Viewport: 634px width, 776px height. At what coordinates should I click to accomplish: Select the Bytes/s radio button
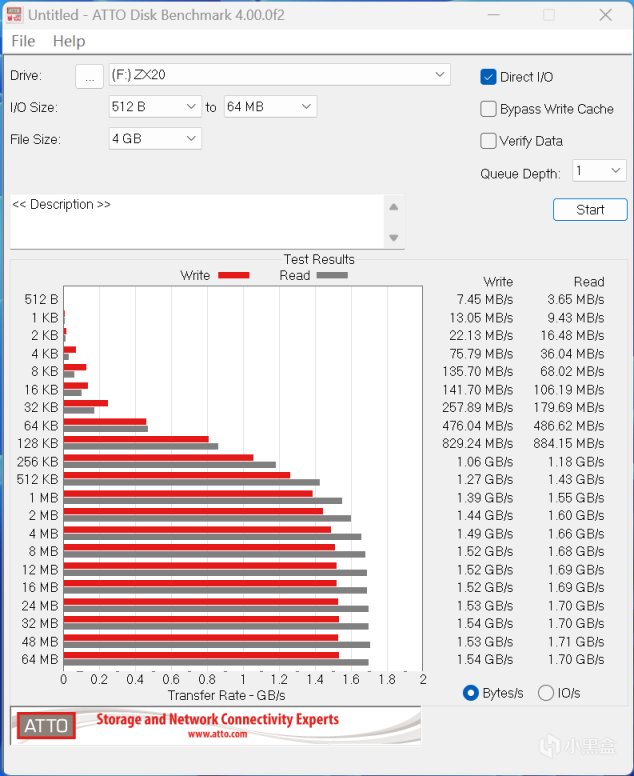tap(471, 693)
